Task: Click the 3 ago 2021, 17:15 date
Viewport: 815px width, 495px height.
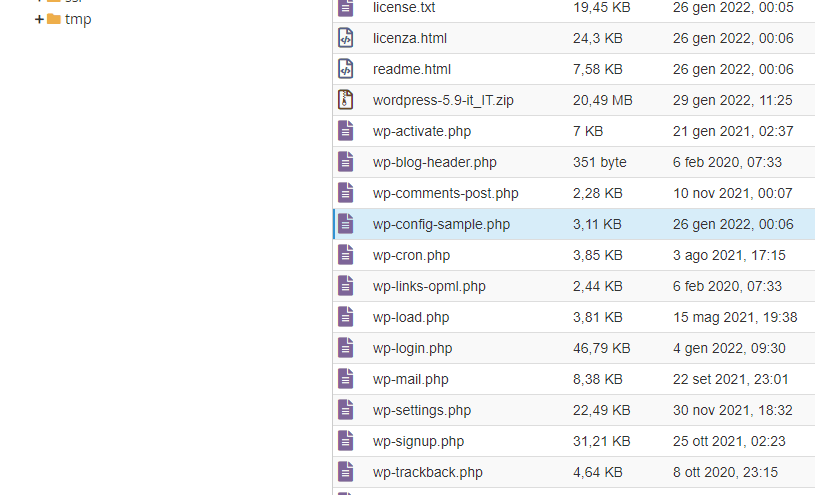Action: [729, 256]
